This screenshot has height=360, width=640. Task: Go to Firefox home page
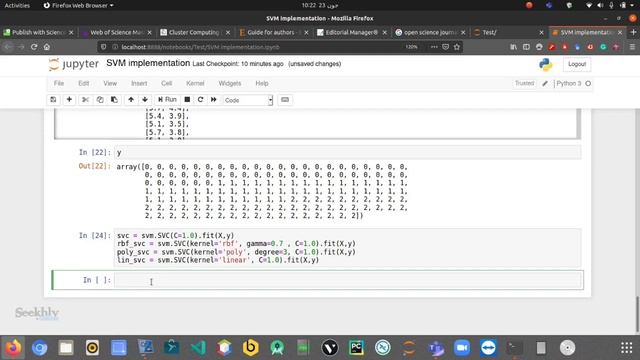[x=47, y=47]
